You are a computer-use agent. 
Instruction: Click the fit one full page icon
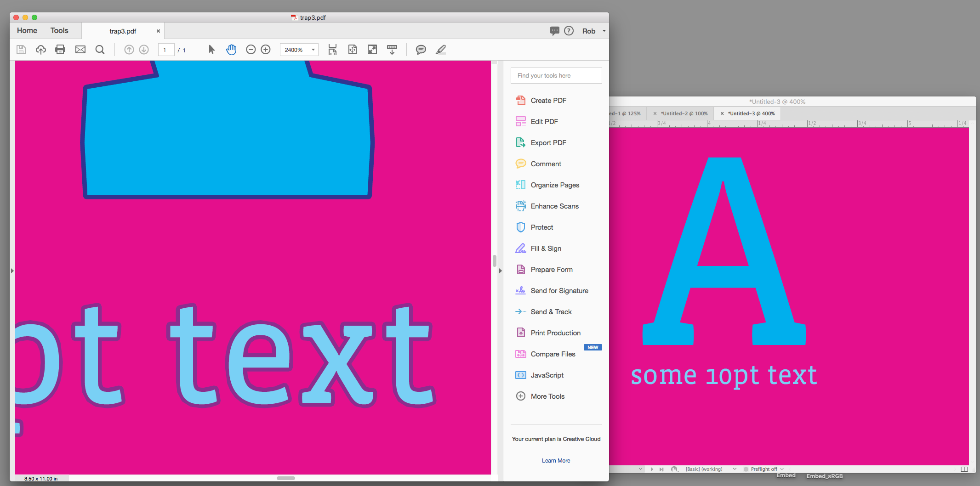(x=353, y=50)
